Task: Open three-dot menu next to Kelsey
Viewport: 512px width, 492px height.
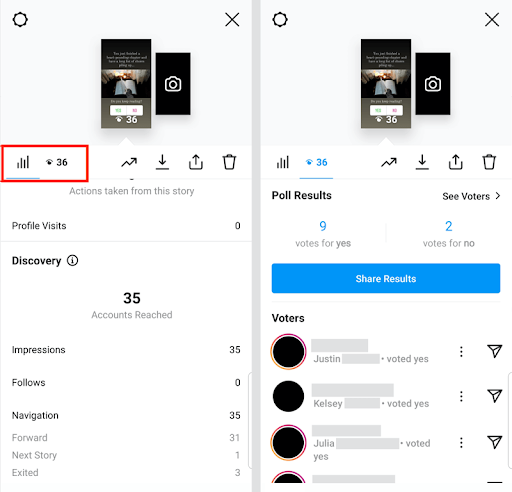Action: 461,396
